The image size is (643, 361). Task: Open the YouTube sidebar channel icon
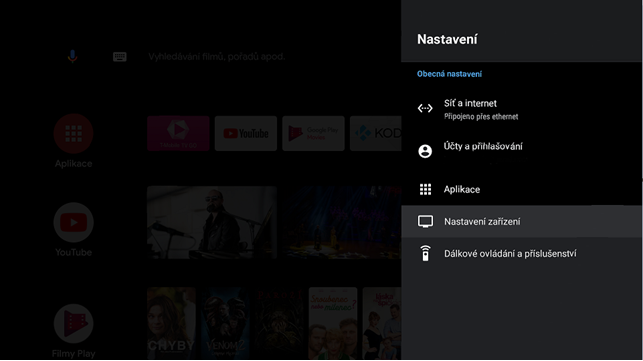point(73,222)
